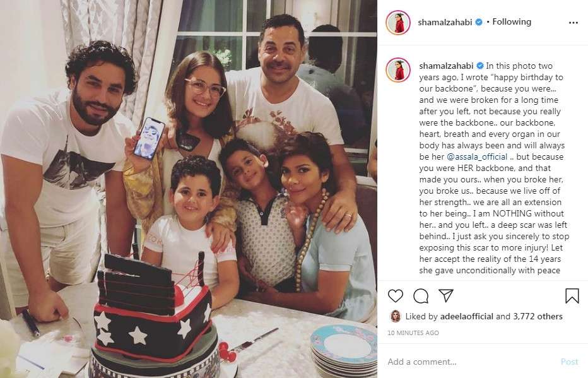
Task: Toggle the Following button
Action: (512, 21)
